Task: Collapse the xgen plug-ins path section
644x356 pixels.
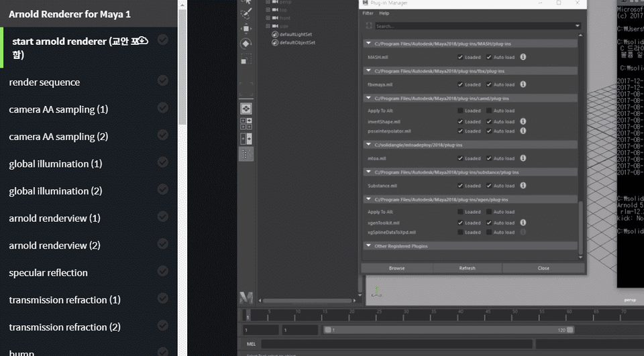Action: pos(368,199)
